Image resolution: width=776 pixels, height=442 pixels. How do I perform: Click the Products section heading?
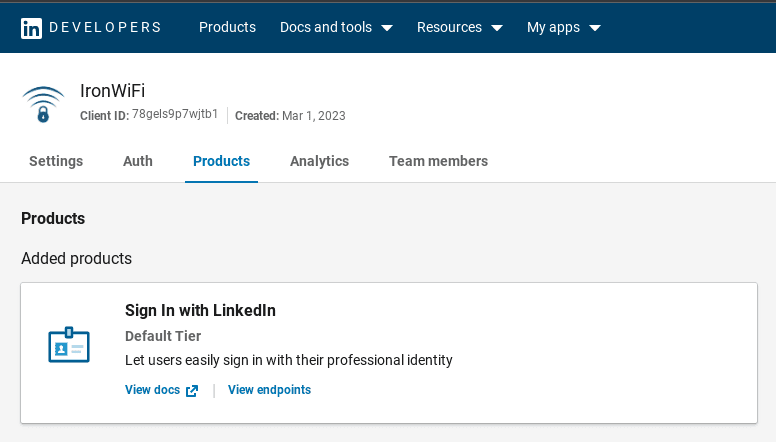[x=53, y=219]
